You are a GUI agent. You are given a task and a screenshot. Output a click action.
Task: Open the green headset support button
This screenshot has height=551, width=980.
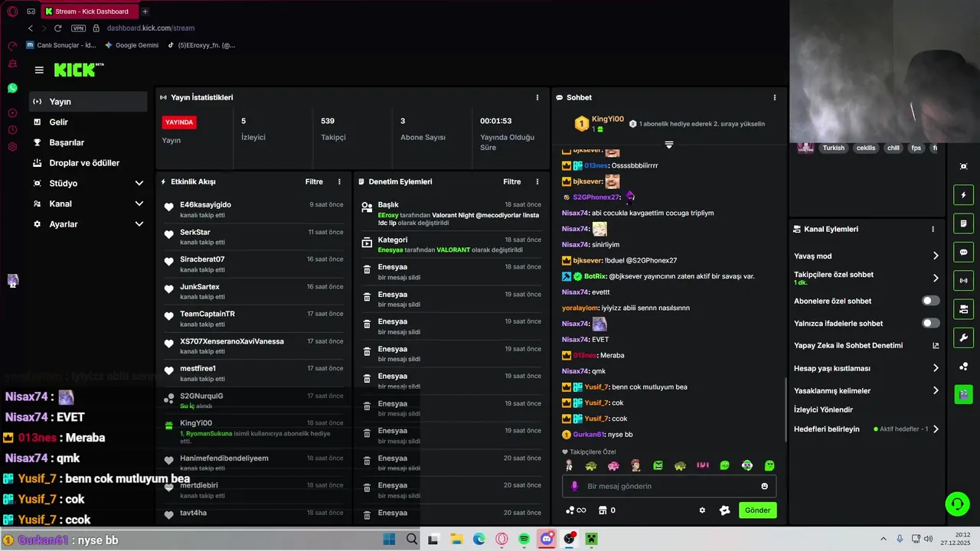click(957, 504)
